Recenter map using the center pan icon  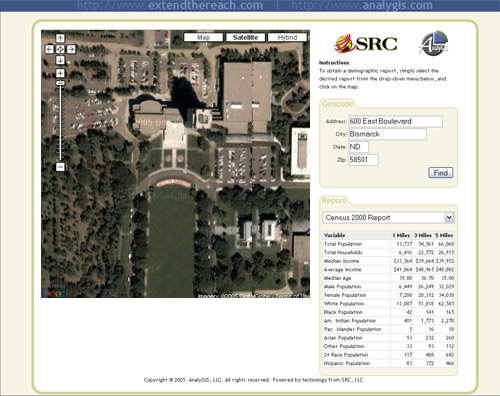pos(60,49)
